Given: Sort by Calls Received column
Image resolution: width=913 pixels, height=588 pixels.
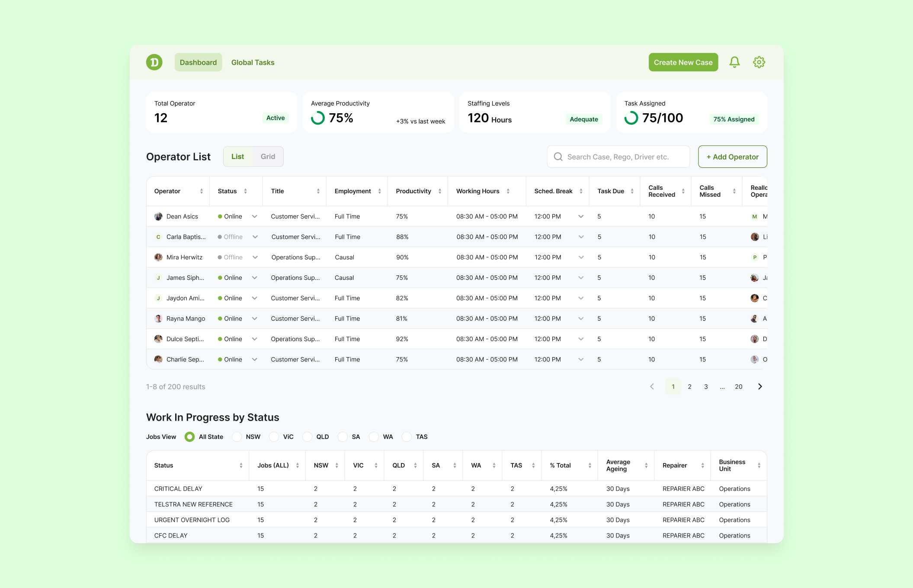Looking at the screenshot, I should pos(683,191).
